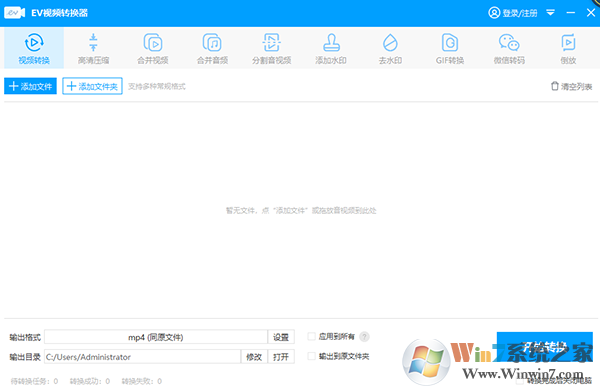600x388 pixels.
Task: Open the 去水印 remove watermark tool
Action: click(x=390, y=48)
